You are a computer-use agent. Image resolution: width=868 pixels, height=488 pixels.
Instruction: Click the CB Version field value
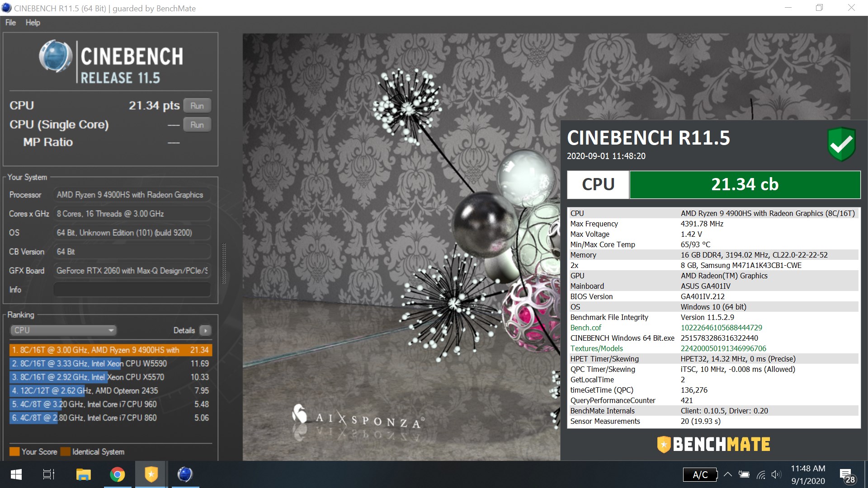pos(132,252)
